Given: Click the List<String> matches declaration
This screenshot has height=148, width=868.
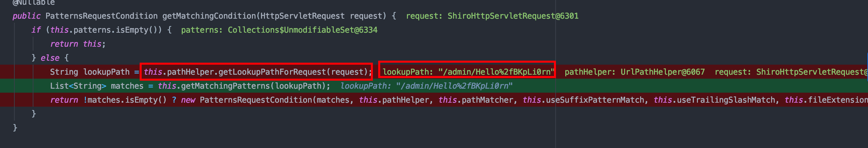Looking at the screenshot, I should click(96, 86).
